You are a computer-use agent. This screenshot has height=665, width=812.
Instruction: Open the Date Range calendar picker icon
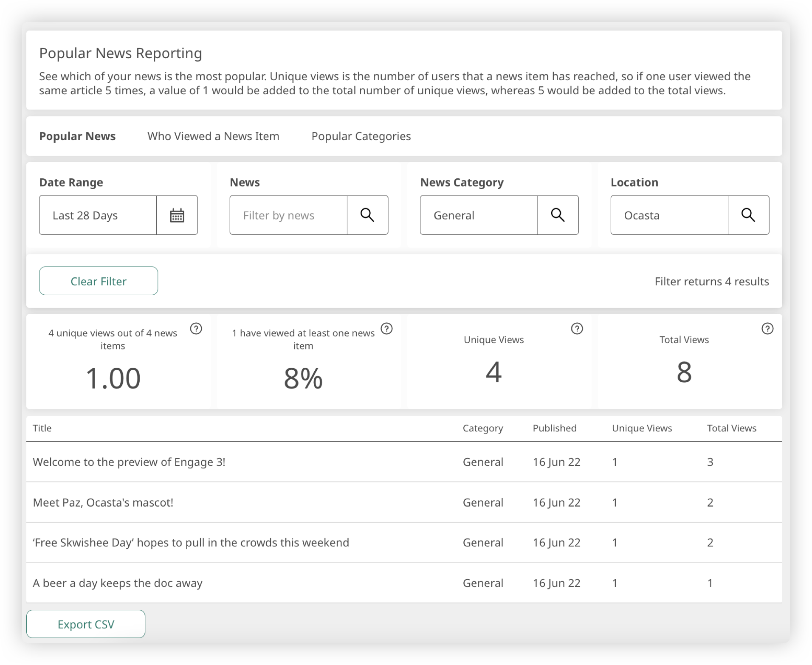177,215
